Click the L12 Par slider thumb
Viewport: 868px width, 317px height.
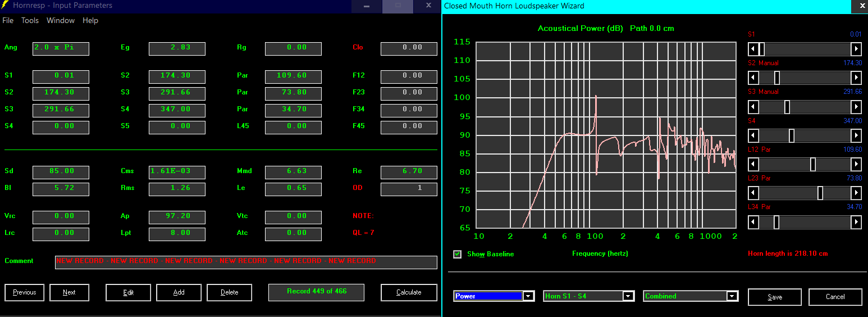pos(813,164)
